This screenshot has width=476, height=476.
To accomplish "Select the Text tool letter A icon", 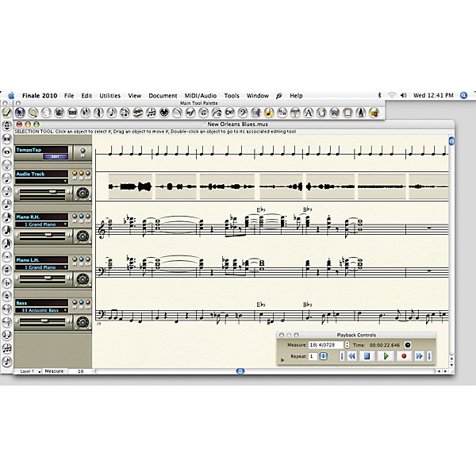I will click(308, 113).
